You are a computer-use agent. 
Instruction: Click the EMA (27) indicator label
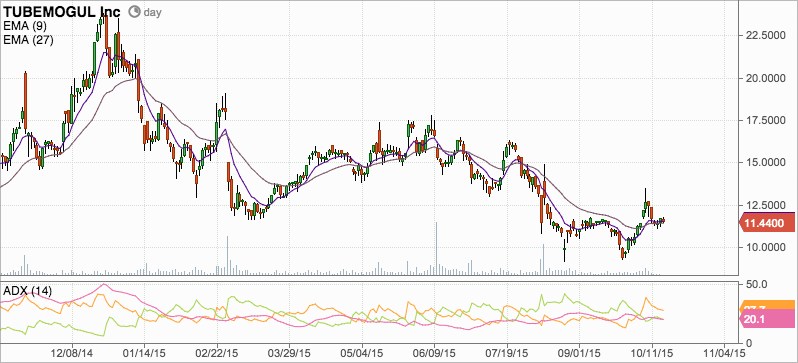tap(28, 40)
